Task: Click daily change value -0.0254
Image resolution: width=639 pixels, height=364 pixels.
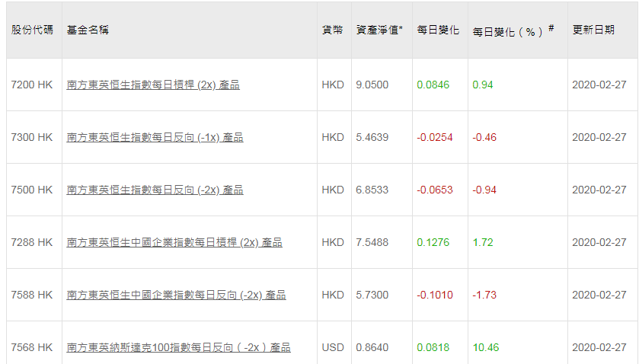Action: [x=435, y=137]
